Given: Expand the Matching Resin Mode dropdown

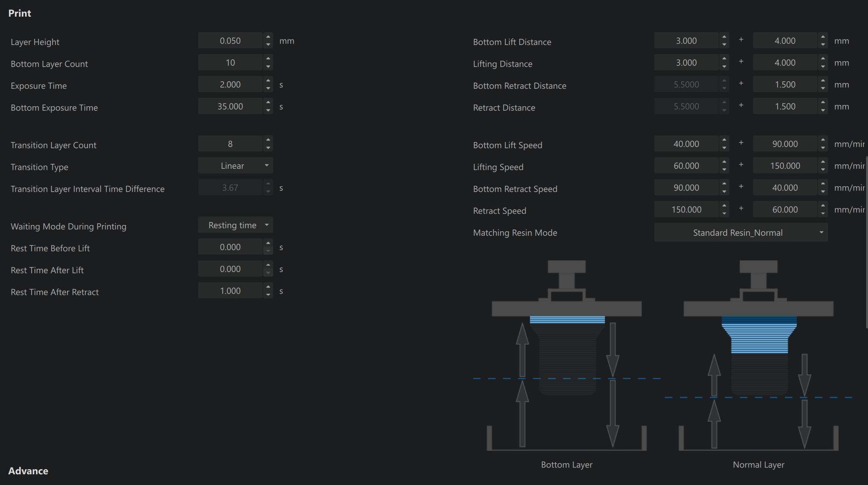Looking at the screenshot, I should click(x=741, y=232).
